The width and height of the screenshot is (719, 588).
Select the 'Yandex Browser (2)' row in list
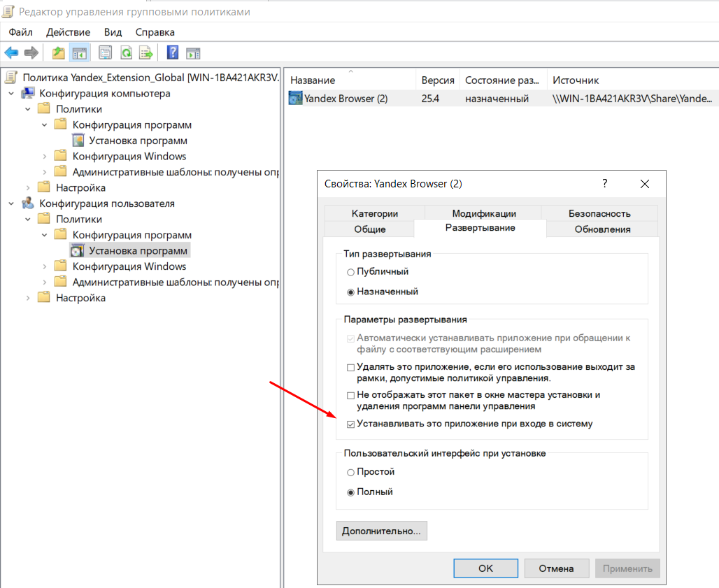pos(346,99)
